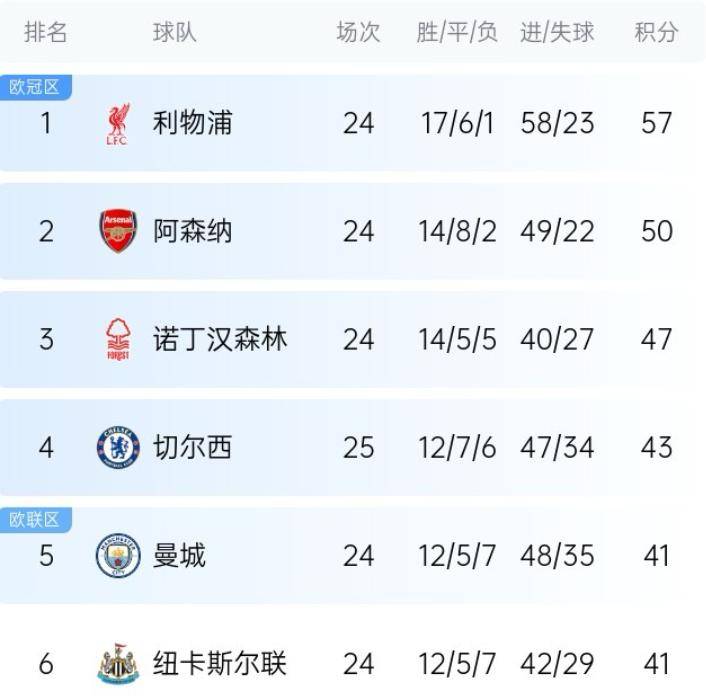
Task: Sort by 积分 column header
Action: tap(656, 32)
